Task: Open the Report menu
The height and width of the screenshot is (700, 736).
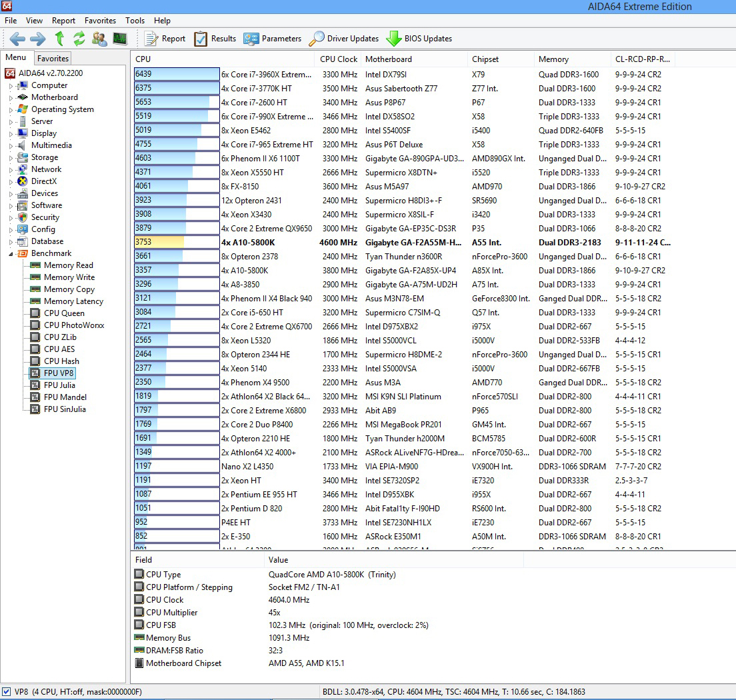Action: (x=63, y=21)
